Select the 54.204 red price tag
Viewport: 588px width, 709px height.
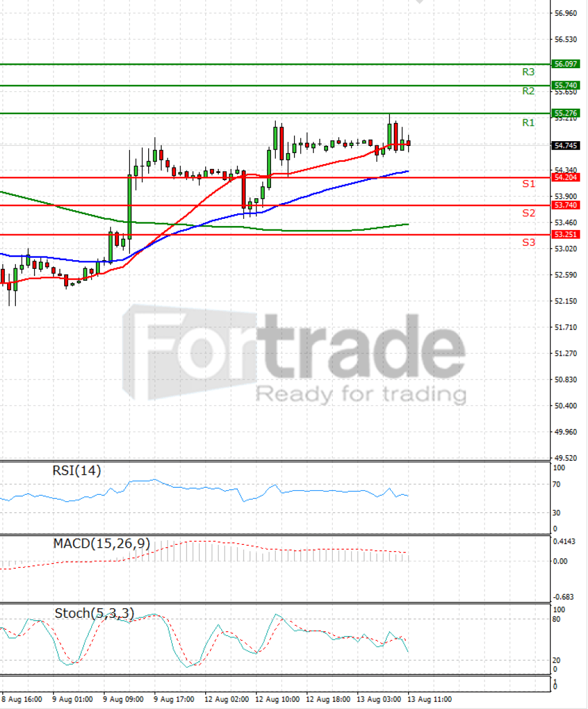coord(566,177)
